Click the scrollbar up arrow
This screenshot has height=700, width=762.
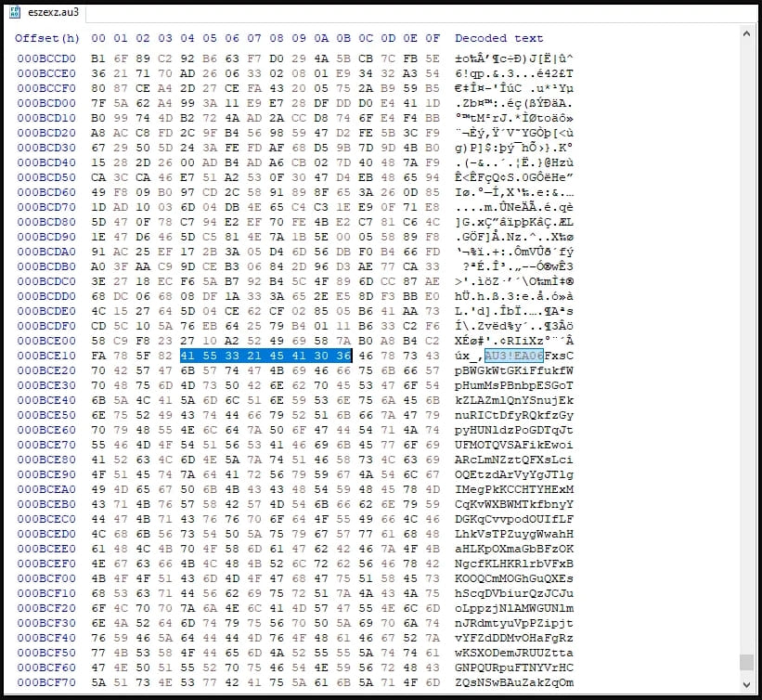tap(746, 33)
